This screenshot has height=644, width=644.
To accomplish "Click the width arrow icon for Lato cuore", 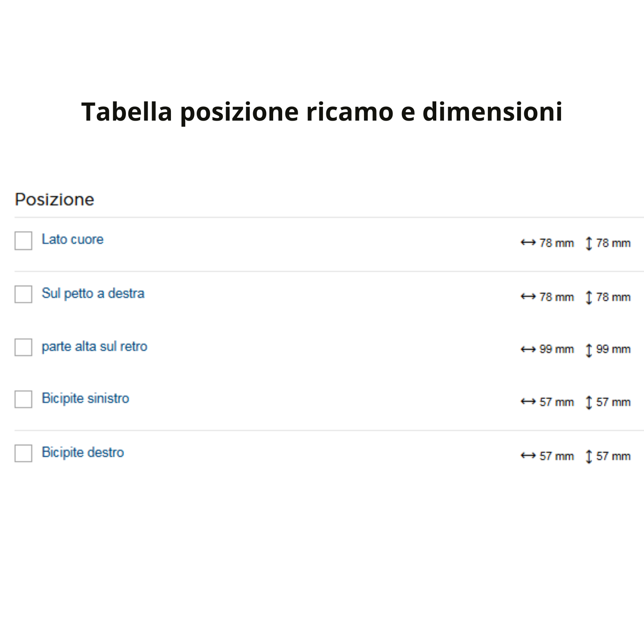I will point(528,243).
